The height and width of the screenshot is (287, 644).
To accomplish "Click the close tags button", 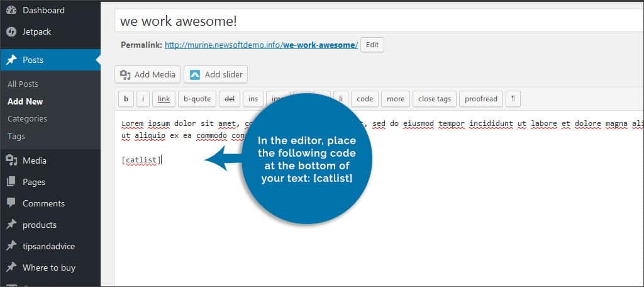I will tap(435, 99).
